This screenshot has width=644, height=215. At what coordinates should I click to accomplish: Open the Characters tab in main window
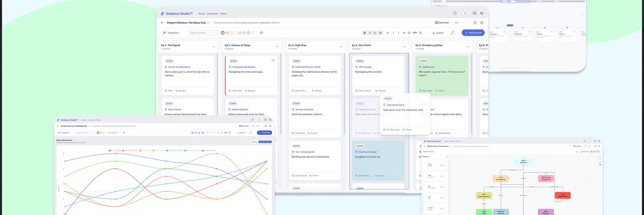213,13
